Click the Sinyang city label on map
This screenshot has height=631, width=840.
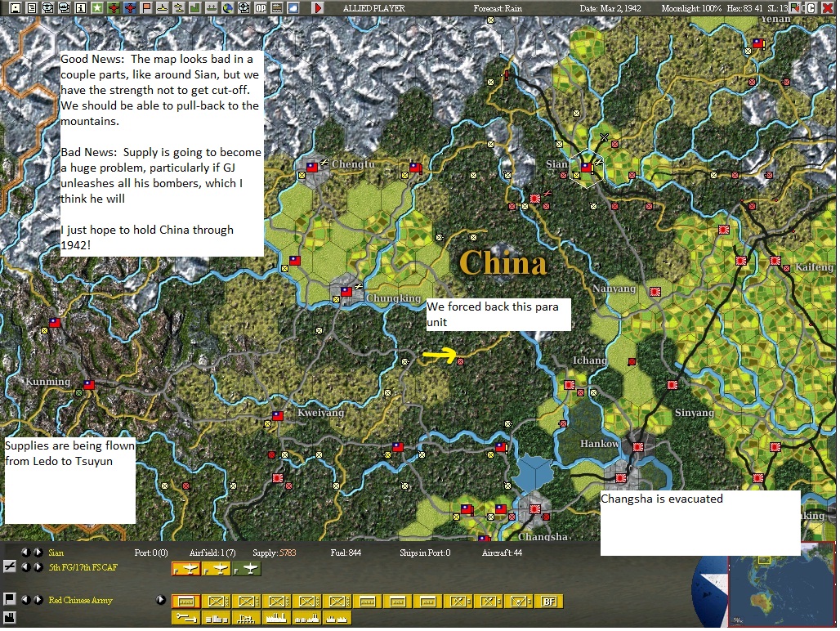[695, 413]
